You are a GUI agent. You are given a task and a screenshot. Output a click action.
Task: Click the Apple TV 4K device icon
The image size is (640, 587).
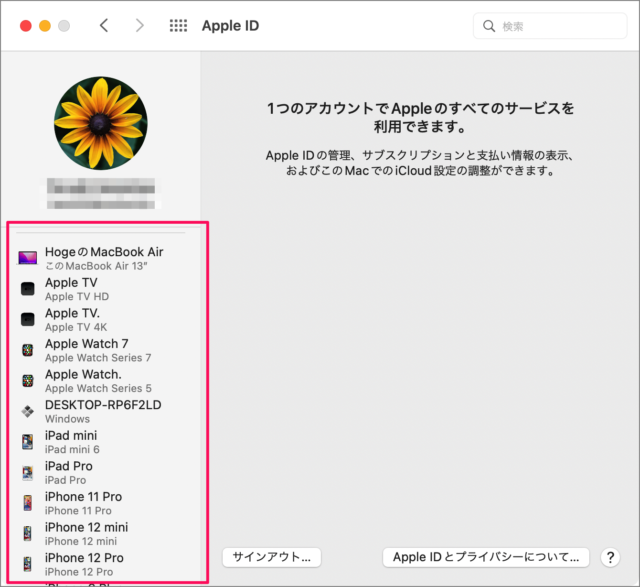click(x=28, y=319)
